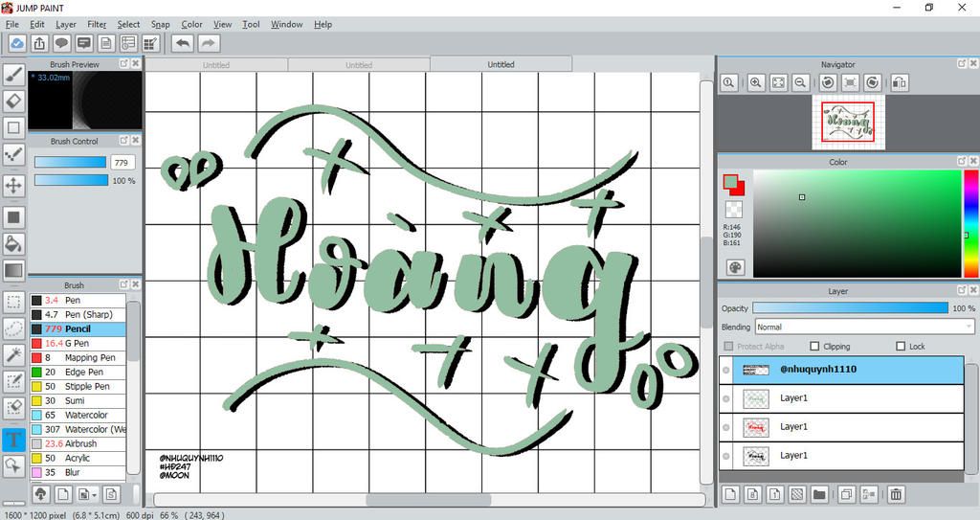
Task: Select the G Pen brush
Action: (x=78, y=343)
